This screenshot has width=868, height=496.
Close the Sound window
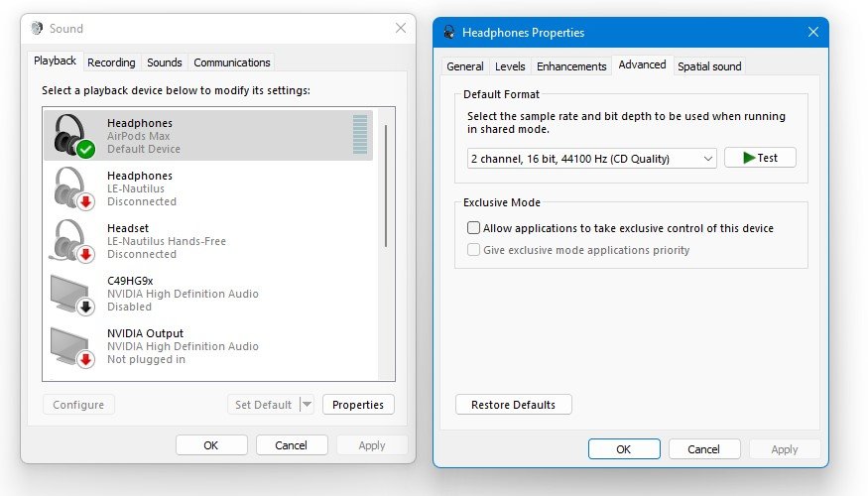(401, 28)
